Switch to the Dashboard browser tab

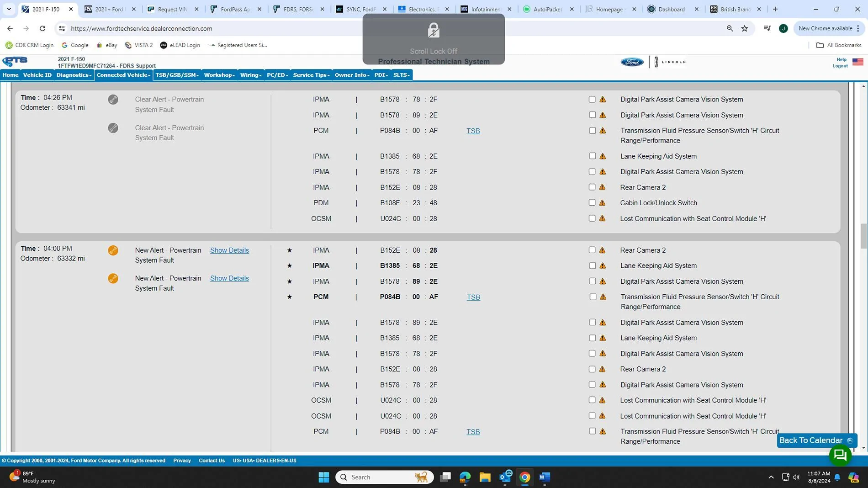(x=671, y=9)
